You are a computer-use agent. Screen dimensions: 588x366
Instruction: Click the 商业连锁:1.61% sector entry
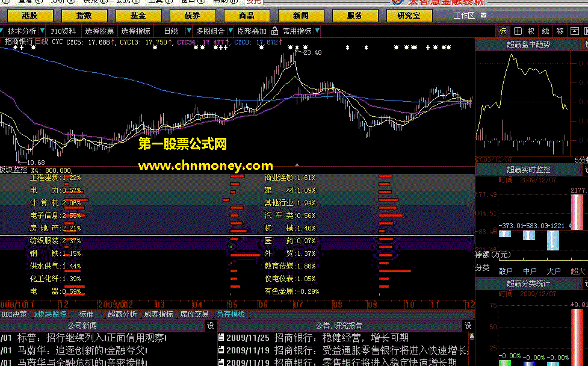pos(290,178)
